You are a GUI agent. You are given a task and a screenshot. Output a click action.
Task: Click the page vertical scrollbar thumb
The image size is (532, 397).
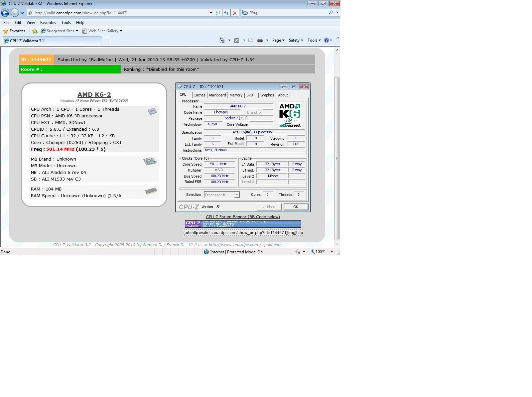pyautogui.click(x=337, y=158)
